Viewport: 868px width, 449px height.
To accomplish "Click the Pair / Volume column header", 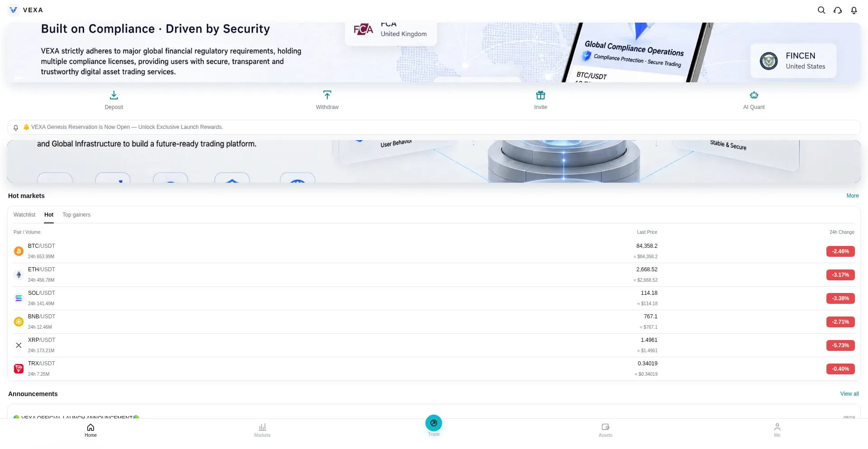I will point(27,232).
